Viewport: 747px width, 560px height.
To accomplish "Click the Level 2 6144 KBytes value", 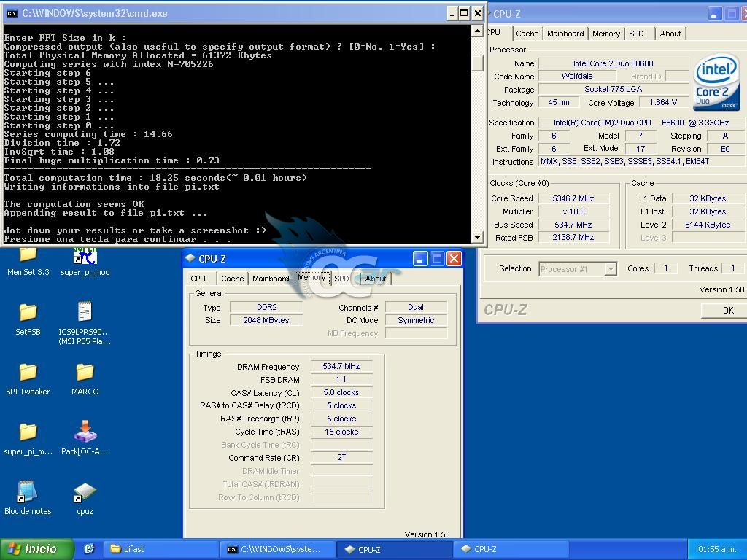I will tap(708, 225).
